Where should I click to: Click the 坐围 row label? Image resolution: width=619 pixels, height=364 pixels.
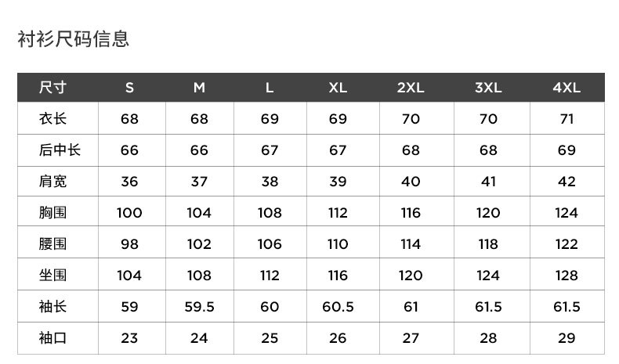pos(53,276)
